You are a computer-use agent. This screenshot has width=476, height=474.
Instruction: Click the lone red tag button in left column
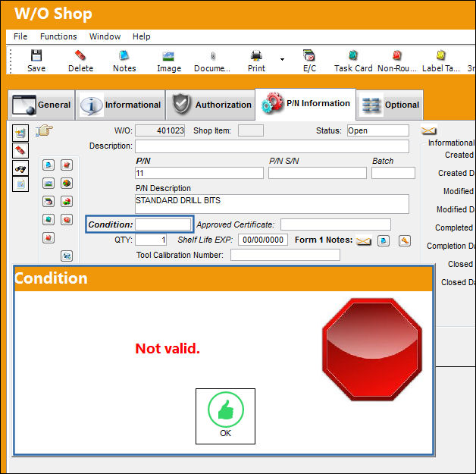coord(49,238)
